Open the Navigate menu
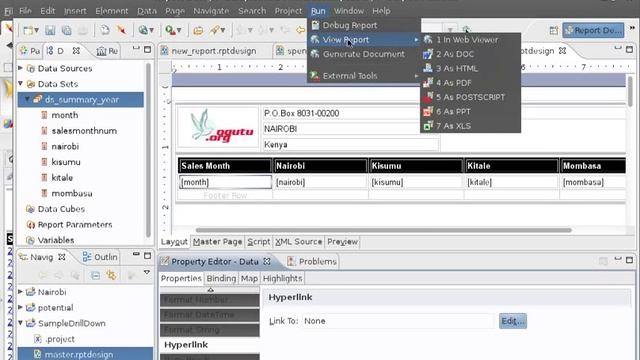 211,11
